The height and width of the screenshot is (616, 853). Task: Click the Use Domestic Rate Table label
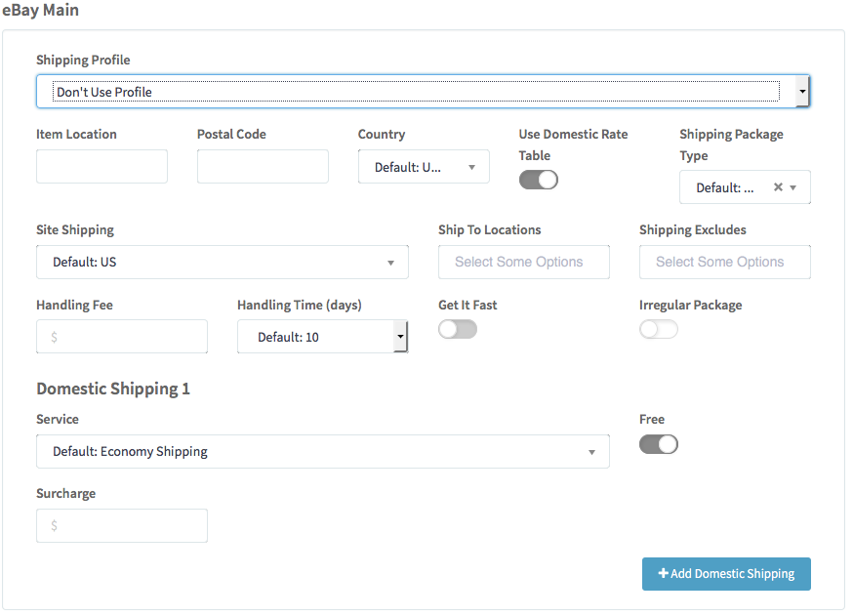[x=573, y=144]
